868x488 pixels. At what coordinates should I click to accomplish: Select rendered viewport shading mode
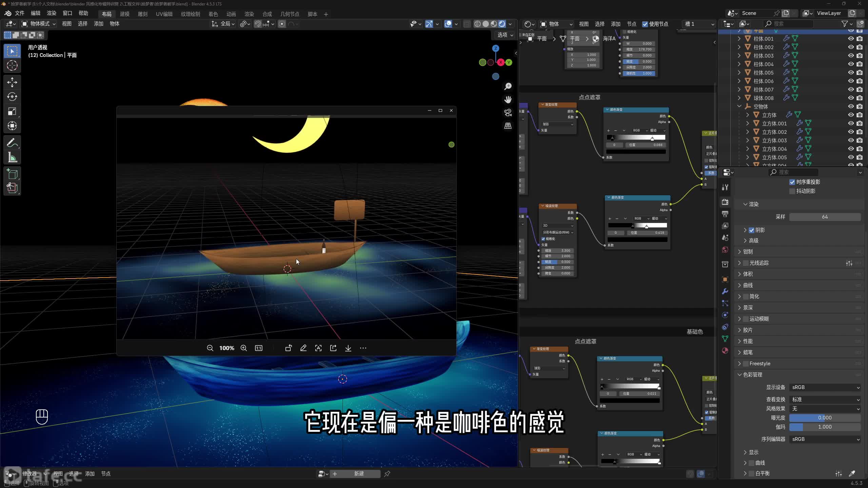(502, 24)
